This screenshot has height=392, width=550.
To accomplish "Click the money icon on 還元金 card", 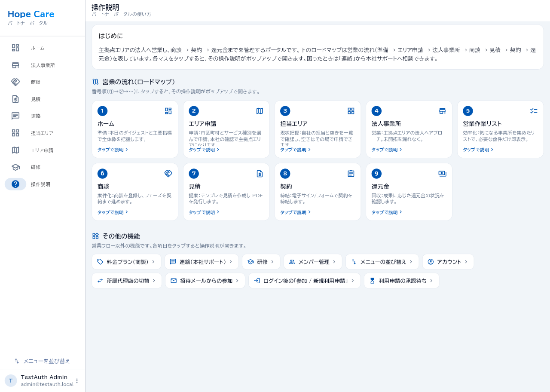I will point(442,174).
